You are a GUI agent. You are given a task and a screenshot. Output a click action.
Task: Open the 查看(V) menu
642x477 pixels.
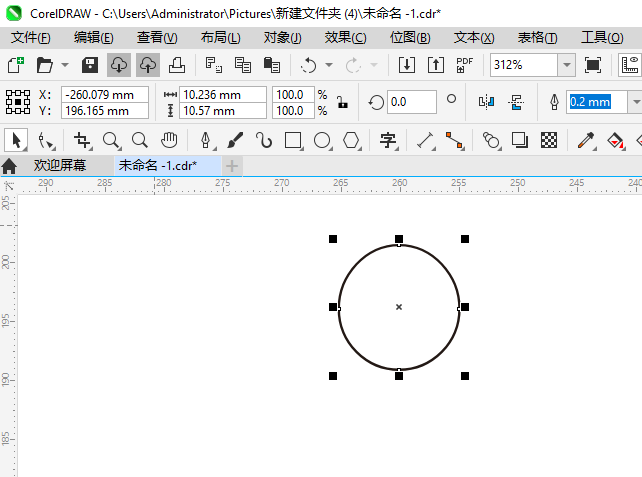coord(157,38)
